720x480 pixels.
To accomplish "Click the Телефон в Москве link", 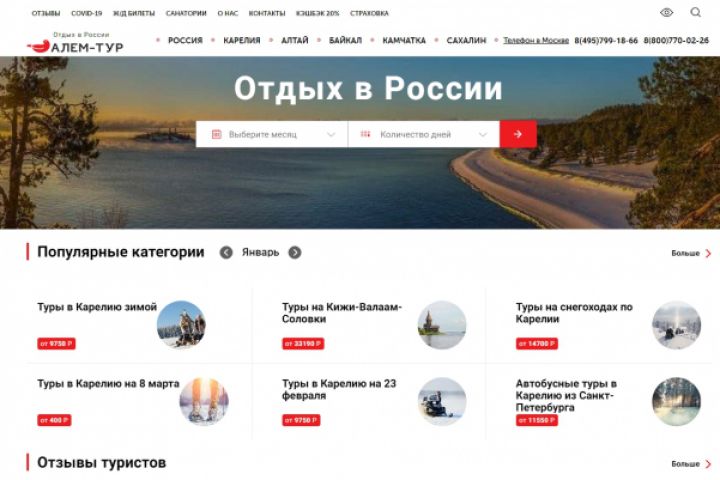I will [536, 40].
